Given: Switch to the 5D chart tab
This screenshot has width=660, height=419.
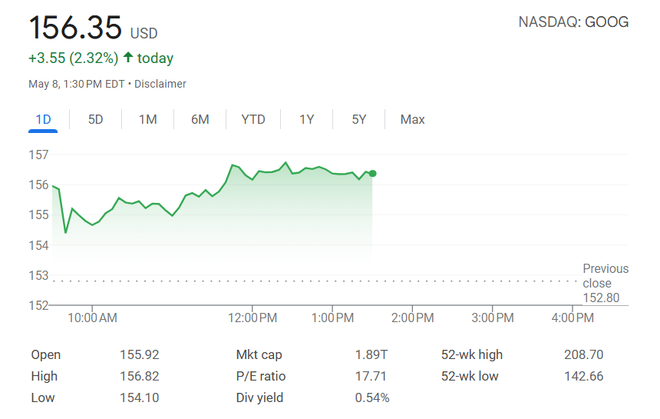Looking at the screenshot, I should (96, 120).
